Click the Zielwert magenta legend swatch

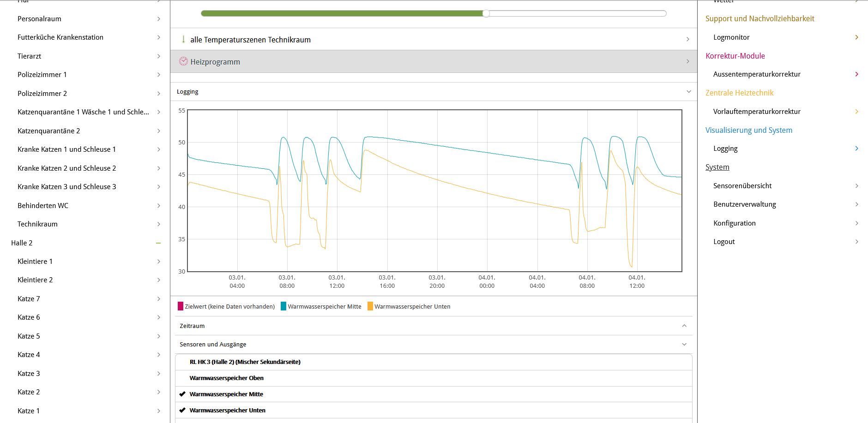[x=181, y=306]
